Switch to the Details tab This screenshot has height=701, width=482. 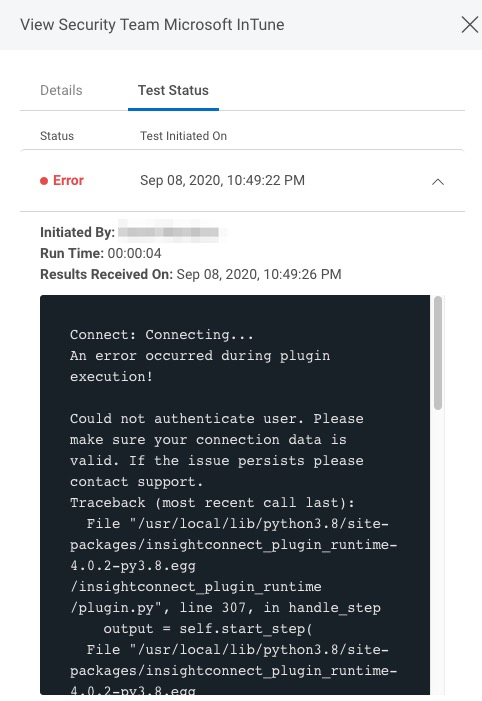[x=61, y=90]
